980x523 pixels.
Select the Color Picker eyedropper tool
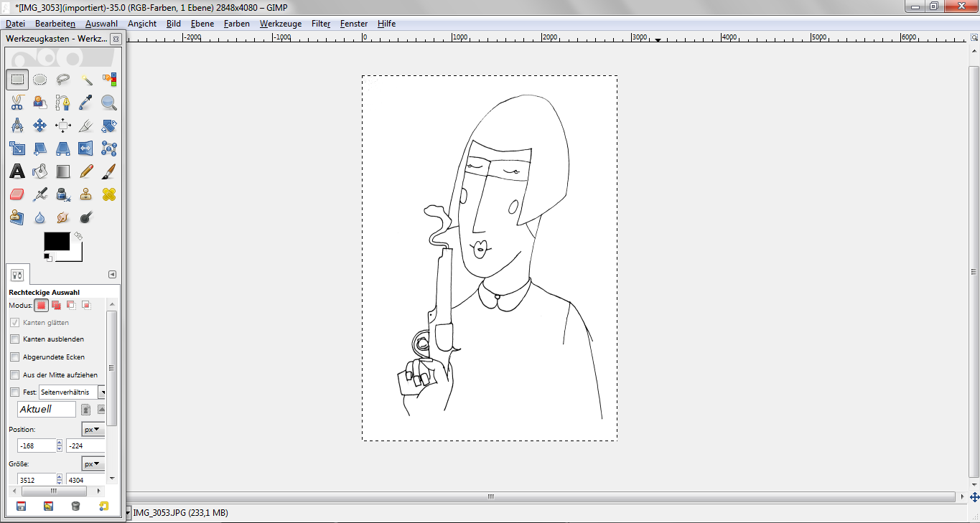coord(86,103)
